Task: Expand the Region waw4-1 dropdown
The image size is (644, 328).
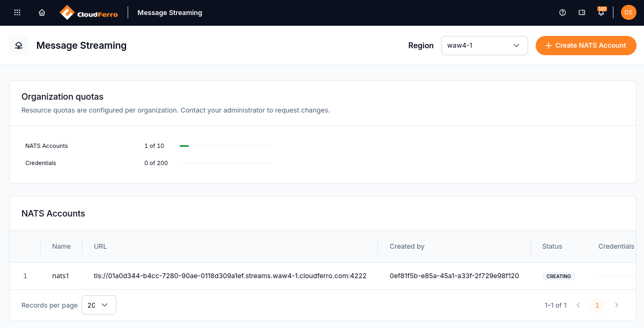Action: click(485, 46)
